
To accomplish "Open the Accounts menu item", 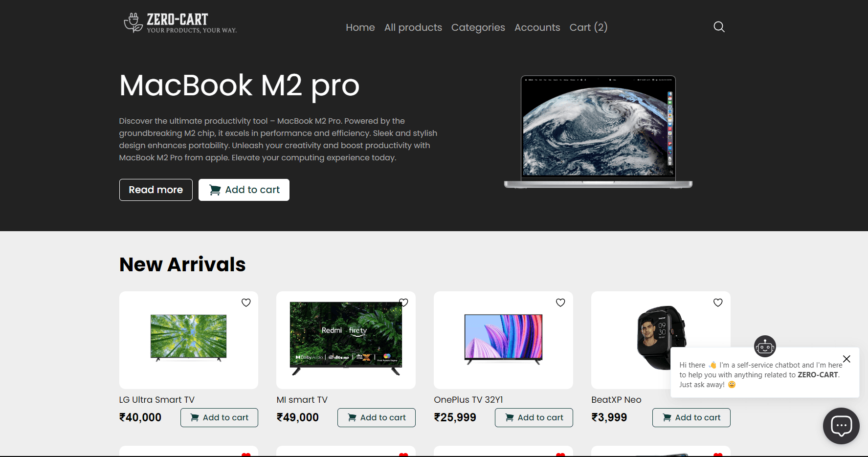I will point(537,27).
